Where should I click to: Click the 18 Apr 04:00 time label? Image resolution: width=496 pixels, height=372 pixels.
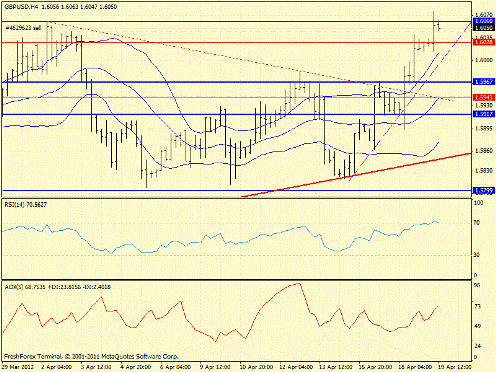coord(415,367)
